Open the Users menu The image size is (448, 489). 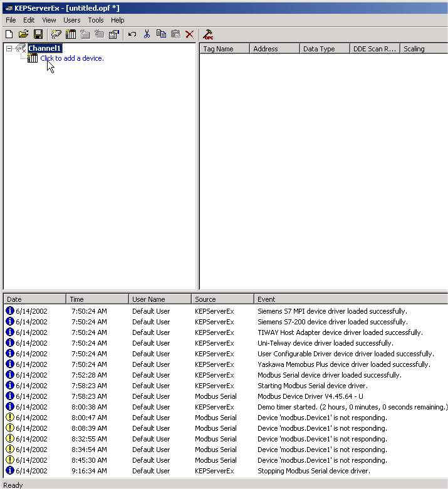(x=71, y=20)
